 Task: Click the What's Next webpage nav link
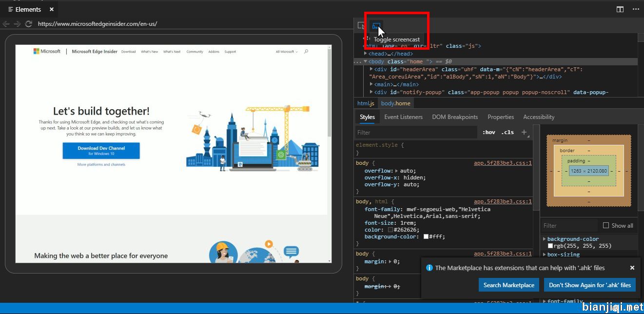coord(172,52)
